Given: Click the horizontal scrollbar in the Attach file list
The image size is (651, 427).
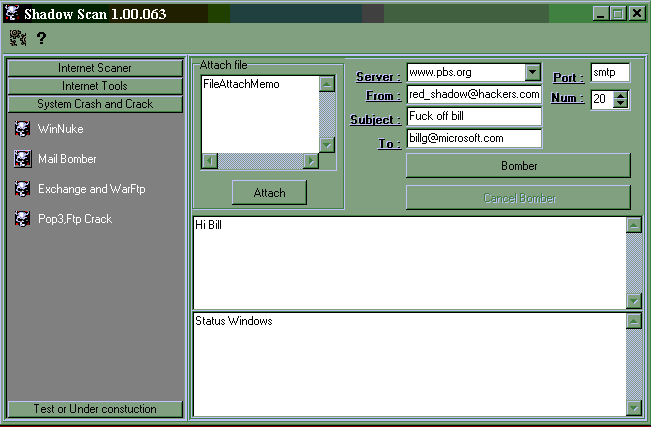Looking at the screenshot, I should pos(260,161).
